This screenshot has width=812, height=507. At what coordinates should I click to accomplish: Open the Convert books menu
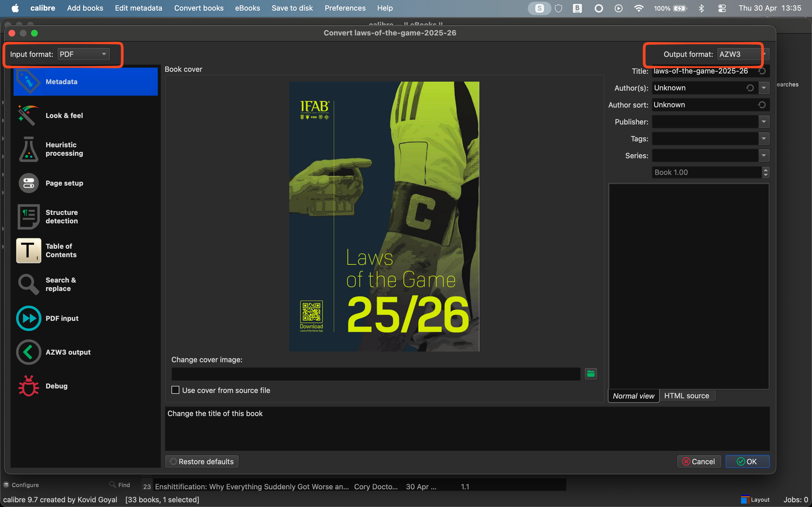[x=198, y=8]
